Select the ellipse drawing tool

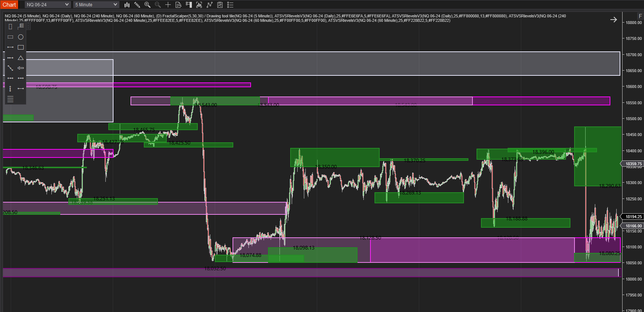(x=21, y=37)
